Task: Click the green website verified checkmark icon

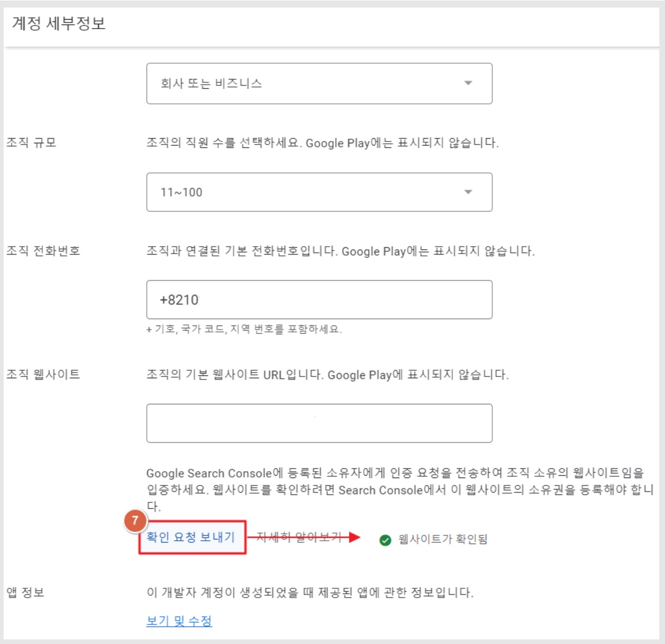Action: 385,540
